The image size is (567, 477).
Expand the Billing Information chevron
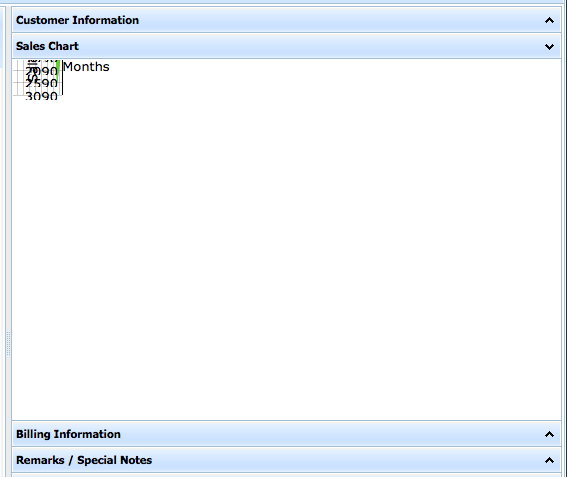[x=549, y=434]
